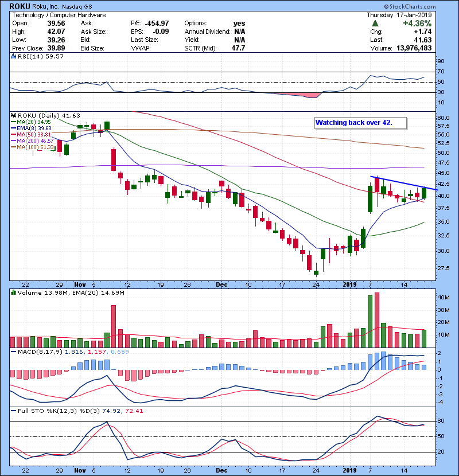
Task: Click the Chg value +1.74
Action: tap(422, 32)
